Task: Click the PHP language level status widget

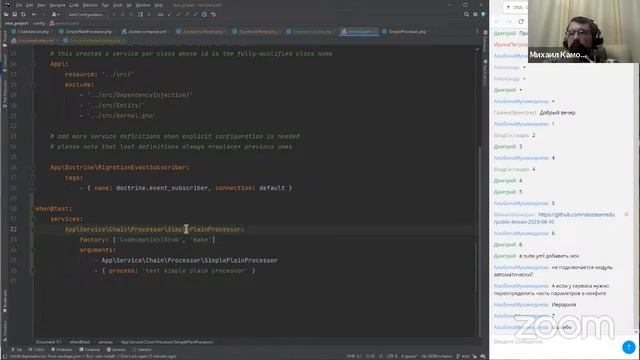Action: pyautogui.click(x=354, y=356)
